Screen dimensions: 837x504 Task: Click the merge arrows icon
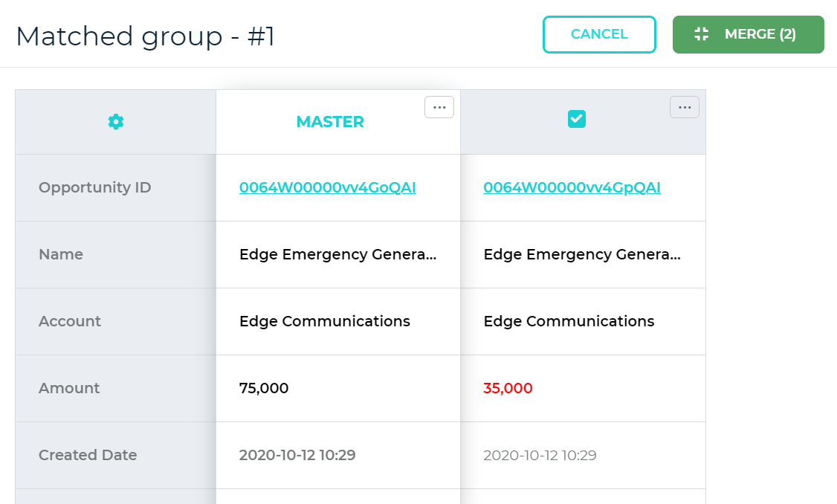pyautogui.click(x=701, y=34)
